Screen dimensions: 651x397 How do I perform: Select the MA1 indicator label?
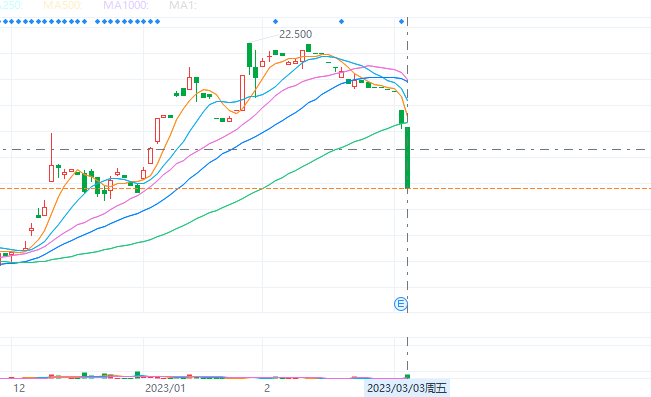pos(183,5)
